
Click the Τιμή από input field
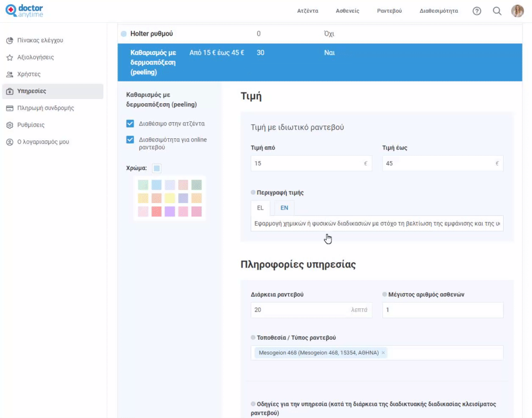point(311,164)
